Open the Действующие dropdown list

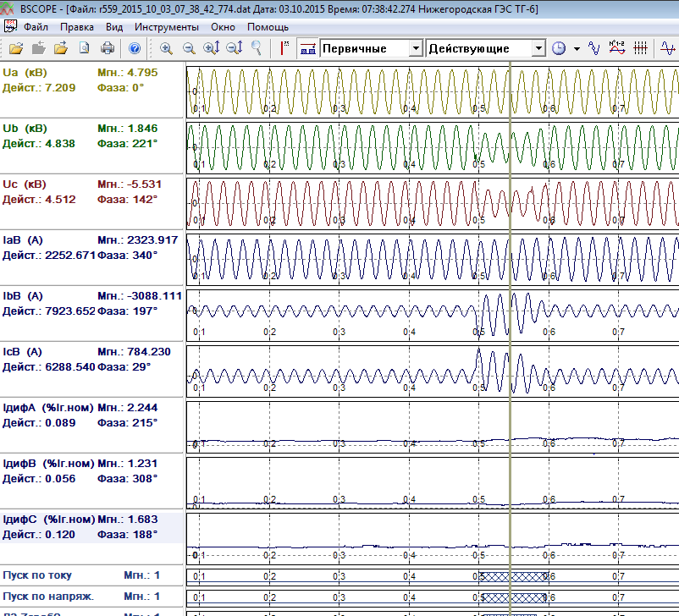tap(538, 48)
